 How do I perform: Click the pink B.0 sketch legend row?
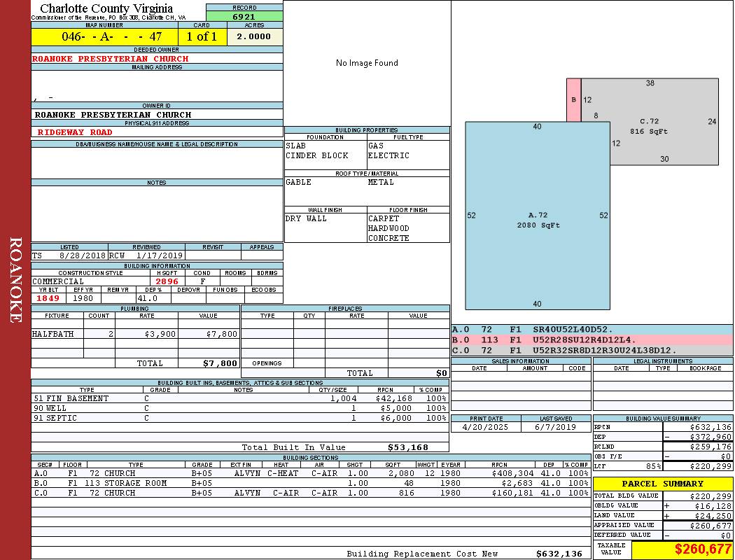(591, 339)
